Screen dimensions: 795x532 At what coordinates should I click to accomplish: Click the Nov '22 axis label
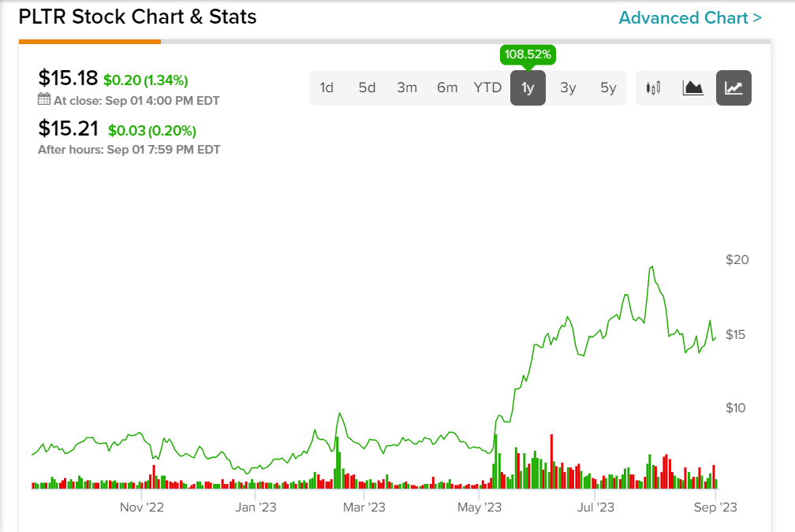tap(141, 508)
